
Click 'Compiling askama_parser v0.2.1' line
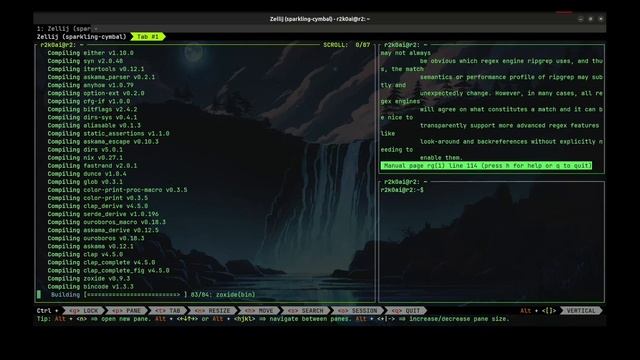101,77
